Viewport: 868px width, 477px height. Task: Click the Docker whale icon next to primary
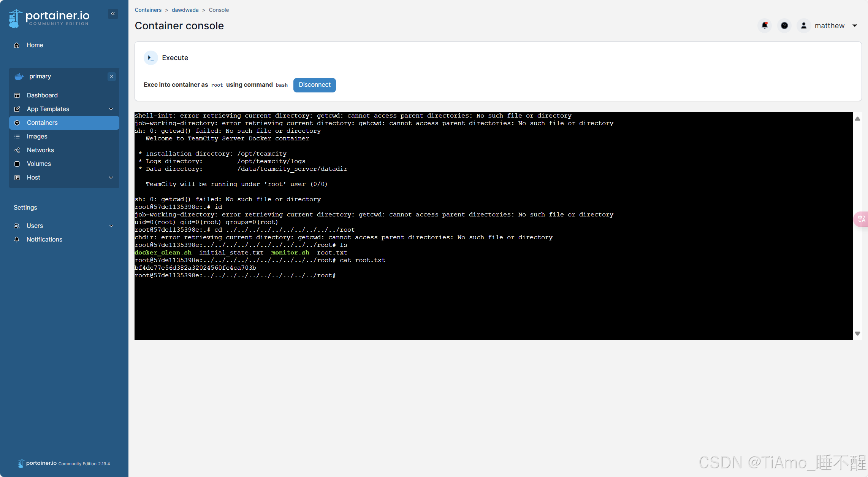[x=19, y=76]
